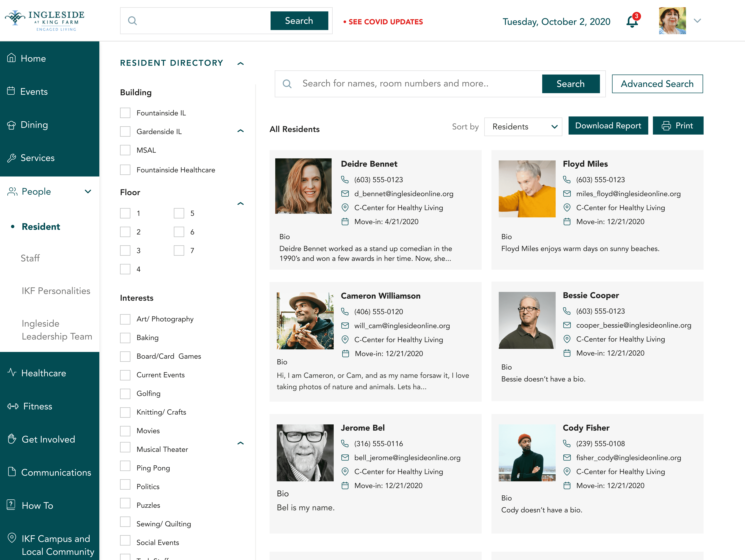Open the Sort by Residents dropdown
Screen dimensions: 745x560
[x=523, y=127]
